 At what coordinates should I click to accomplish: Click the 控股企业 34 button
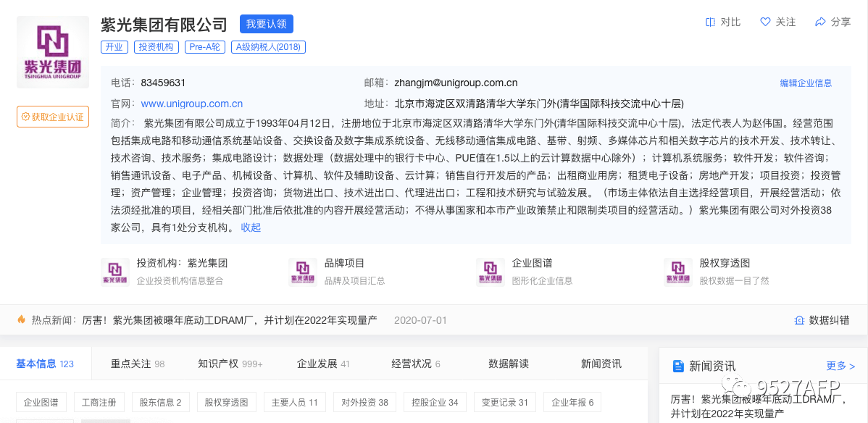point(435,403)
